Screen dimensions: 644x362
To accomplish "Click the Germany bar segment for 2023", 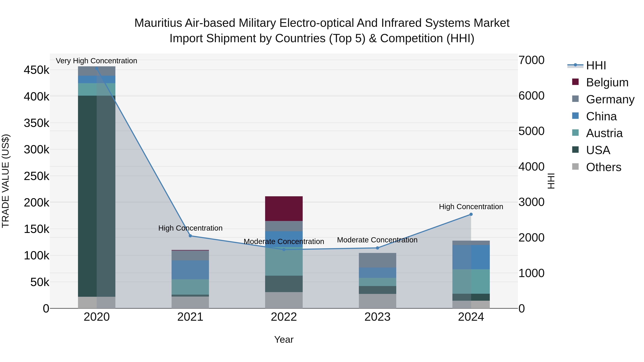I will click(x=377, y=260).
